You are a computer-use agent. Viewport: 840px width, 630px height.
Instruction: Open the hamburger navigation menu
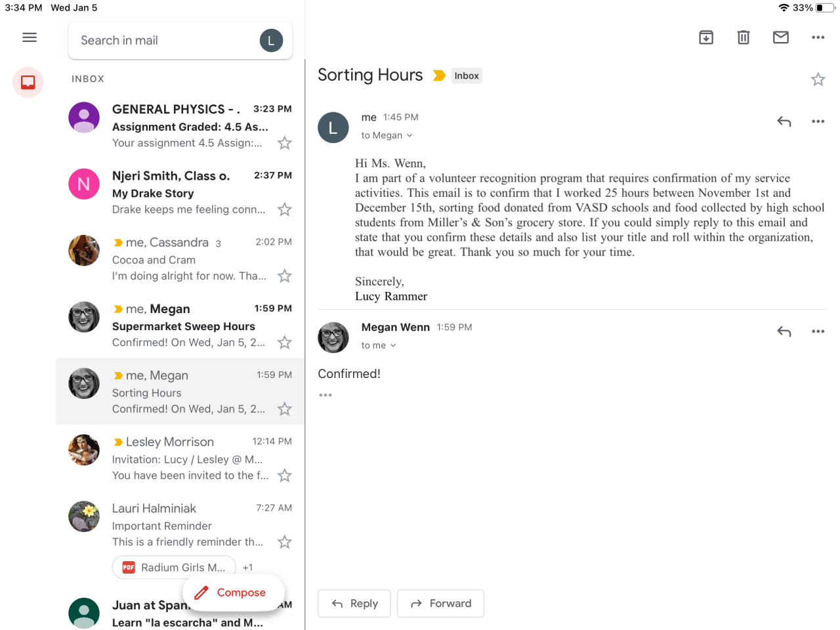coord(30,37)
